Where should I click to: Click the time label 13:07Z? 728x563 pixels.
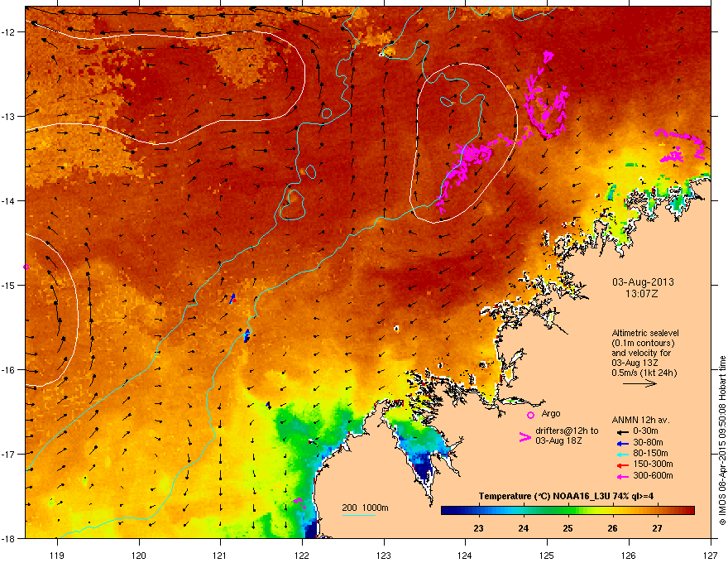[642, 294]
